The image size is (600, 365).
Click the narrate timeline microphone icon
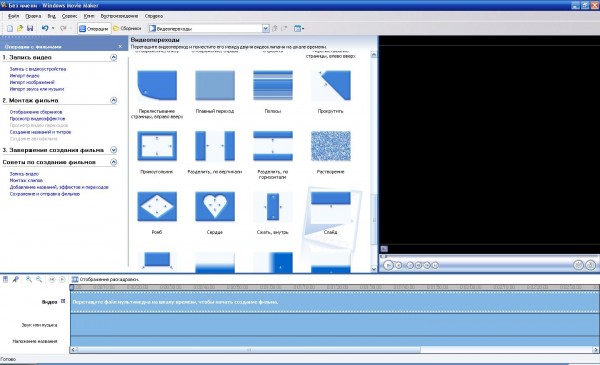(15, 279)
